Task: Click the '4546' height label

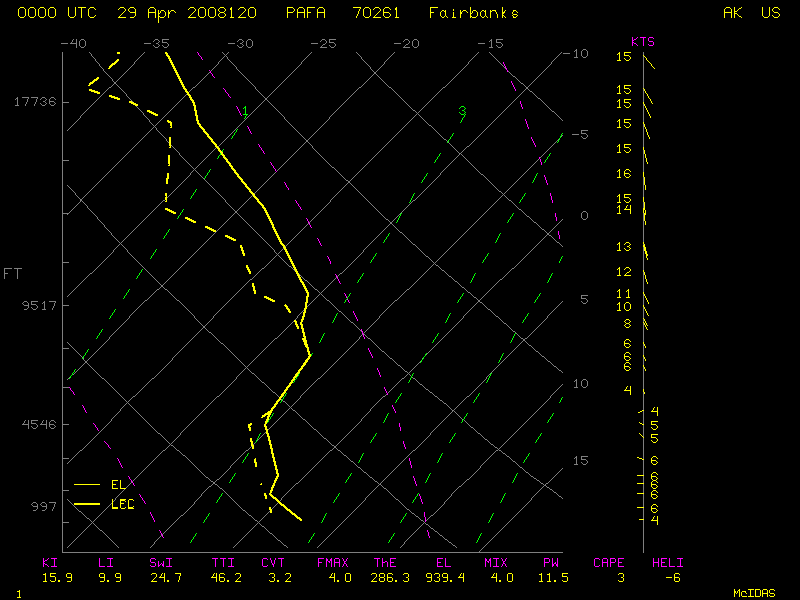Action: (39, 424)
